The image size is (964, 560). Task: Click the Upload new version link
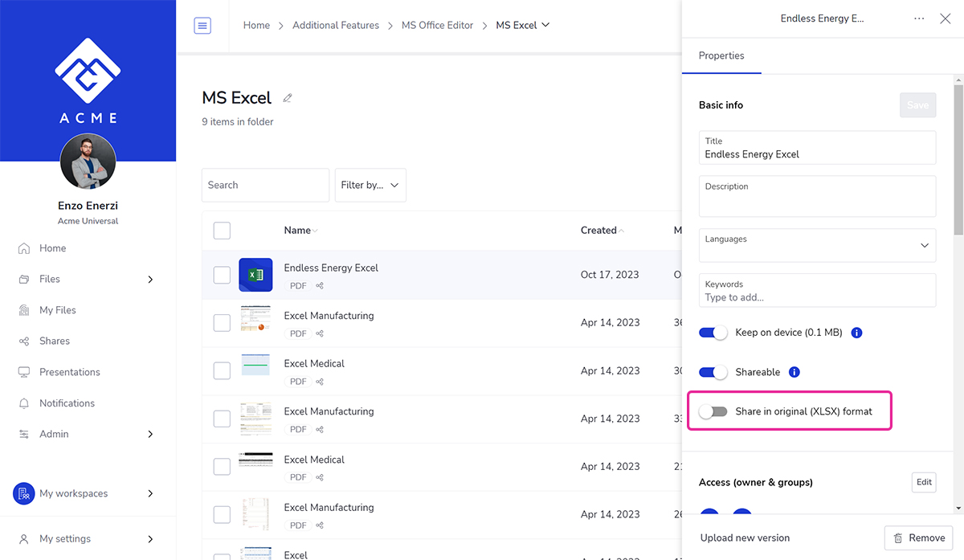pyautogui.click(x=745, y=538)
